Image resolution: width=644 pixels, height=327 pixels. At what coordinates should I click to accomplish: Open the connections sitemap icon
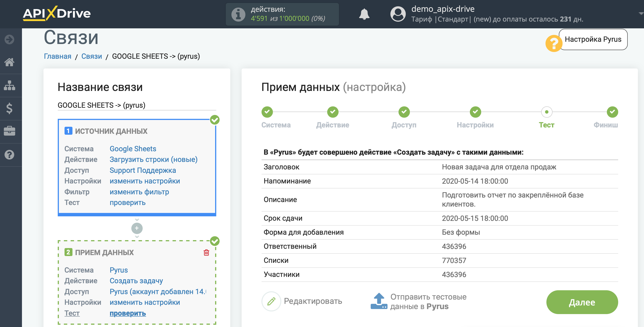[10, 85]
